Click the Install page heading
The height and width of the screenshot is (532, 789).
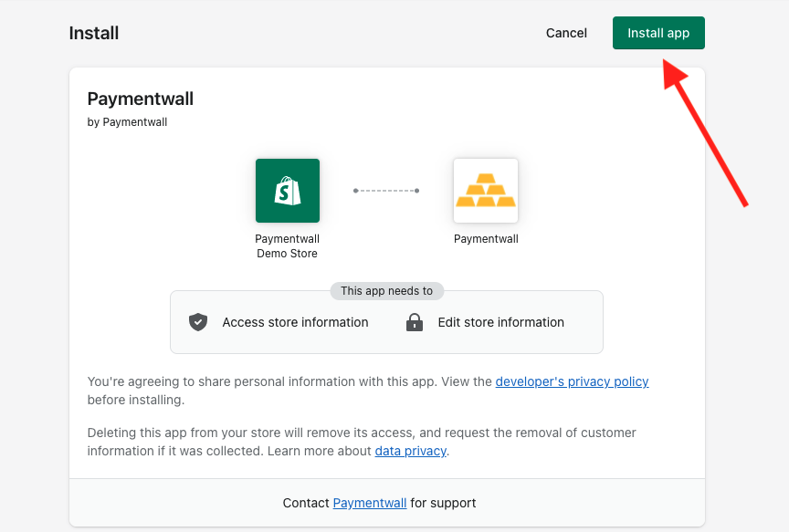pyautogui.click(x=94, y=33)
